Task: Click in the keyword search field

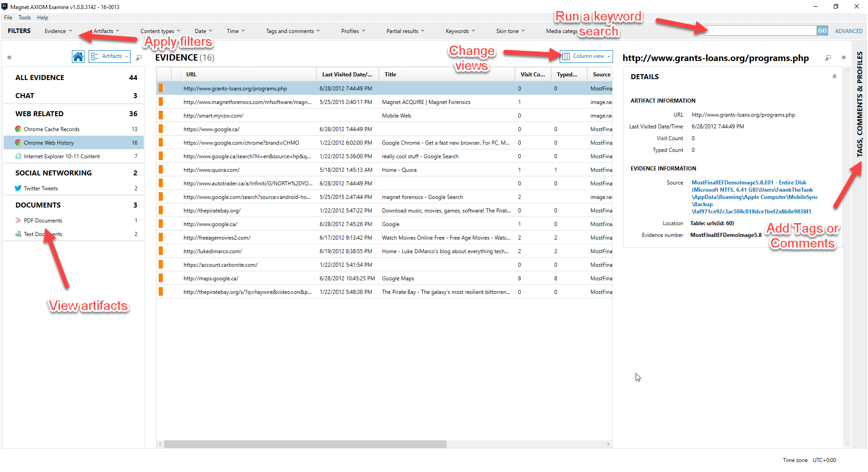Action: pos(760,31)
